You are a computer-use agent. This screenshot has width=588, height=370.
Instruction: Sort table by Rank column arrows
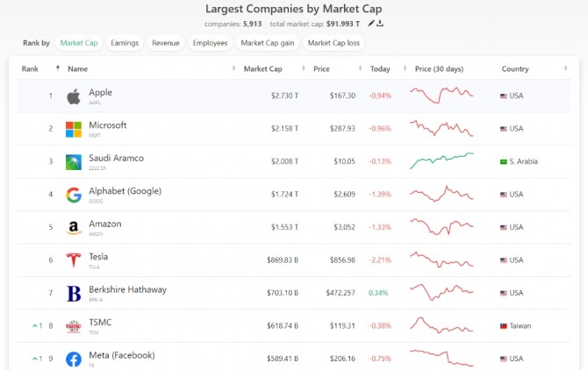tap(58, 68)
